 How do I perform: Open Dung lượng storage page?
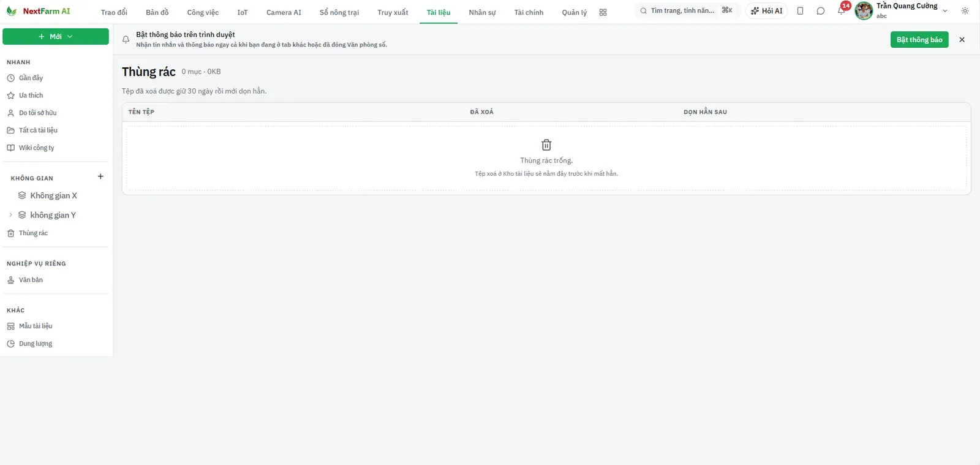(56, 344)
